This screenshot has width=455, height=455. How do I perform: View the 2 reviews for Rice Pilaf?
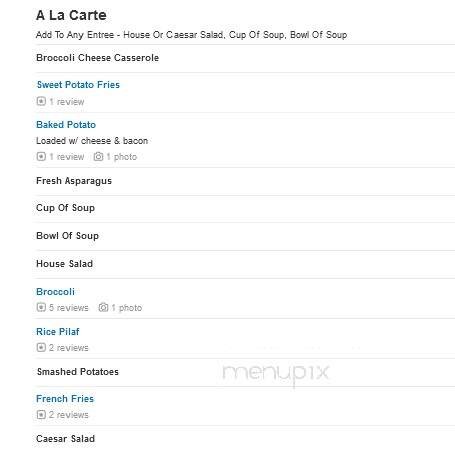[69, 348]
